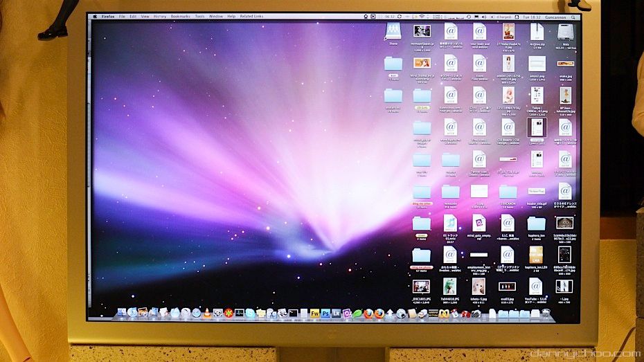Image resolution: width=644 pixels, height=362 pixels.
Task: Click the Tools menu item
Action: click(199, 16)
